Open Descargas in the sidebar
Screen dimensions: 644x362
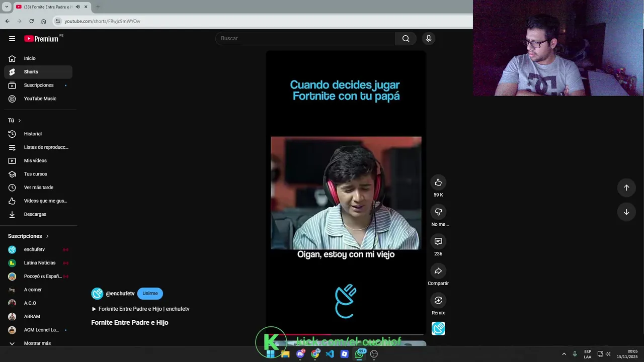pyautogui.click(x=38, y=214)
